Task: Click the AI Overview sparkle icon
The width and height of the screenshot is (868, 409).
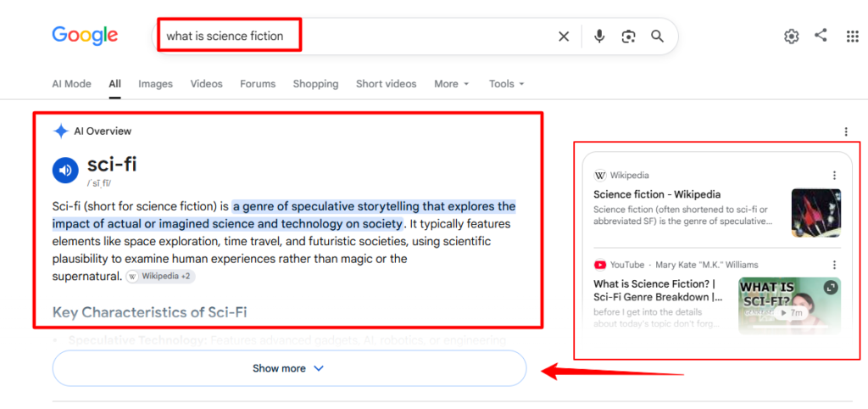Action: pyautogui.click(x=60, y=132)
